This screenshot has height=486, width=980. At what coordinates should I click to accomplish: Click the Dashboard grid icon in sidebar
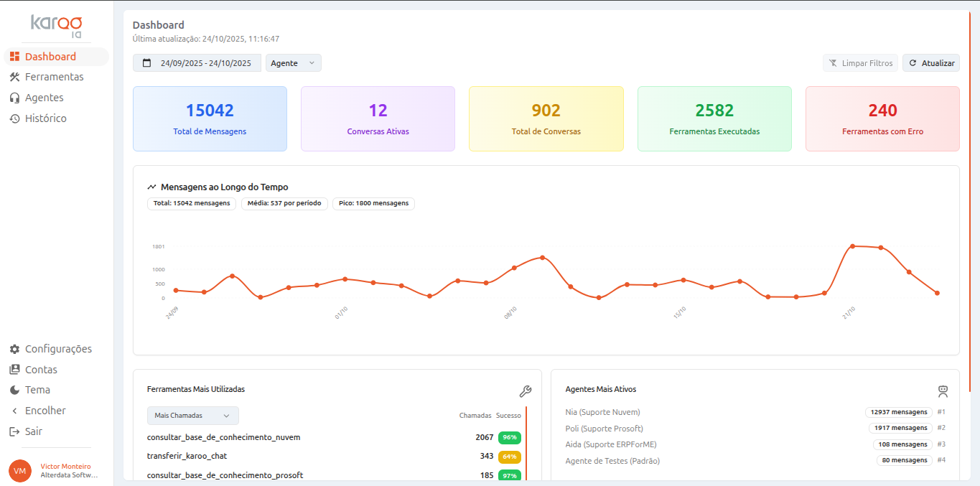(14, 57)
